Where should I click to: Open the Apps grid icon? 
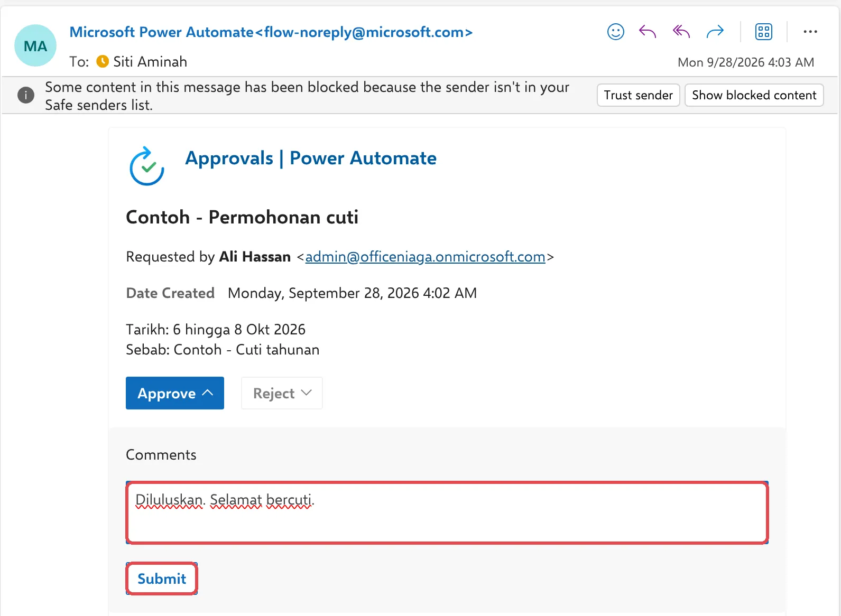pyautogui.click(x=764, y=32)
